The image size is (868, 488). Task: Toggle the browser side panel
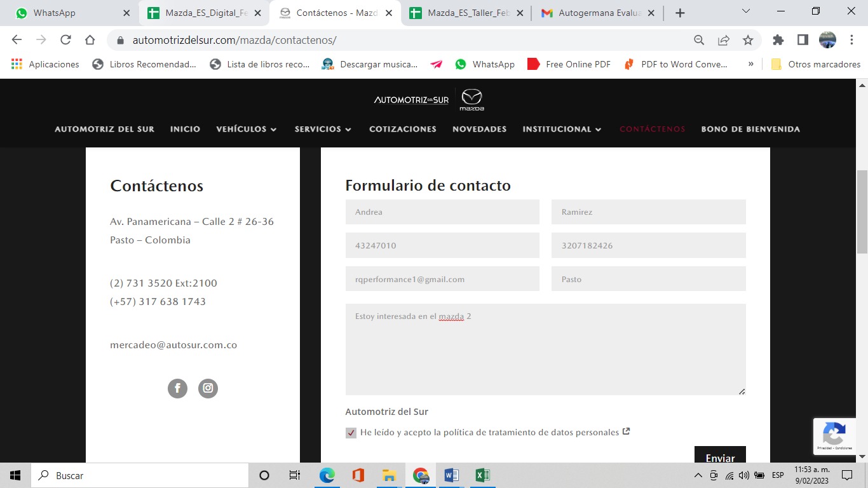(x=803, y=40)
